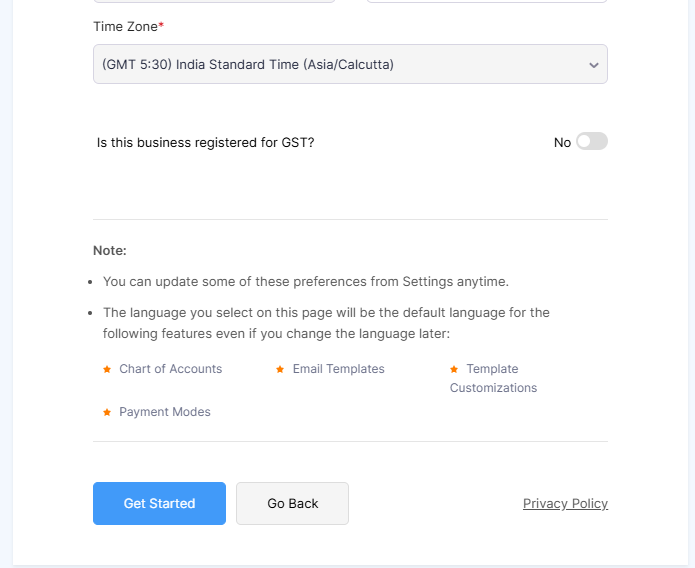The image size is (695, 568).
Task: Click the Time Zone field label
Action: 125,27
